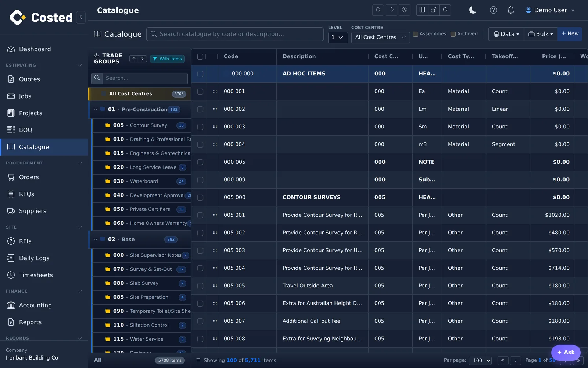Collapse the 02 Base group
The image size is (588, 368).
96,239
